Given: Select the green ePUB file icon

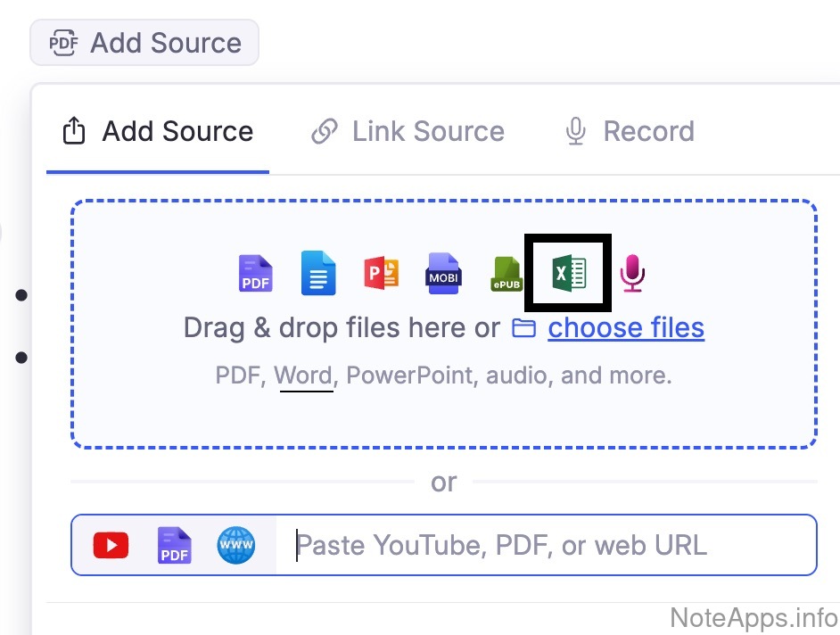Looking at the screenshot, I should (506, 275).
